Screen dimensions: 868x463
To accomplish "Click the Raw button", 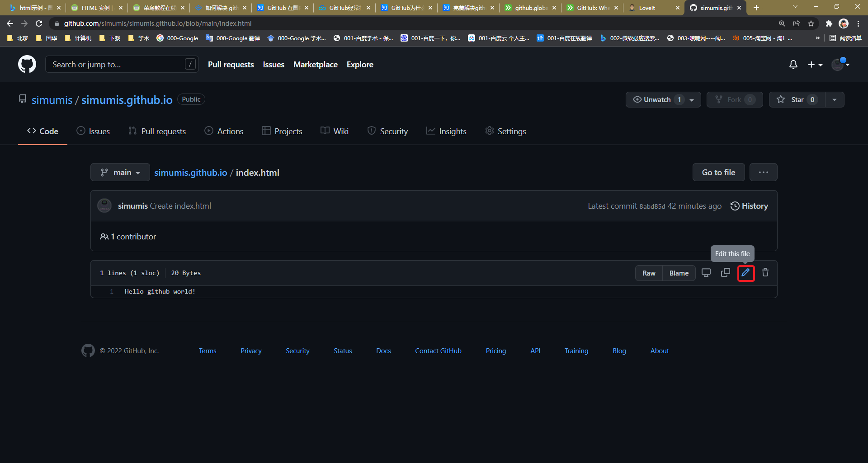I will pyautogui.click(x=649, y=273).
